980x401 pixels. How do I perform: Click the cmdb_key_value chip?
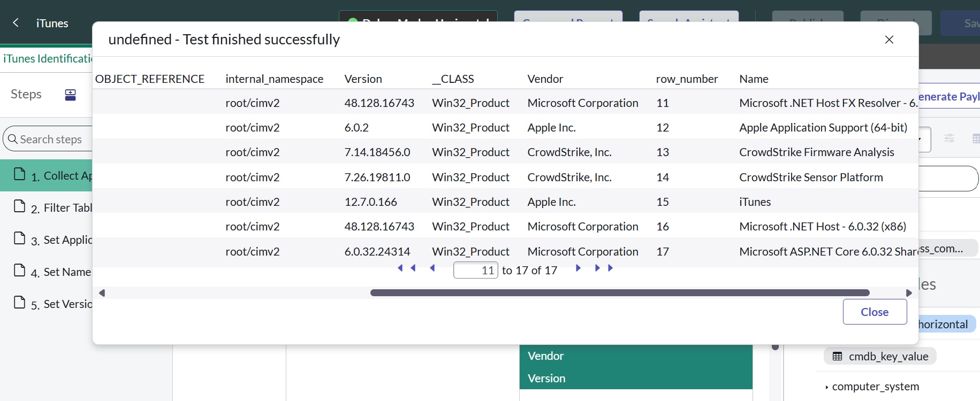pyautogui.click(x=880, y=356)
